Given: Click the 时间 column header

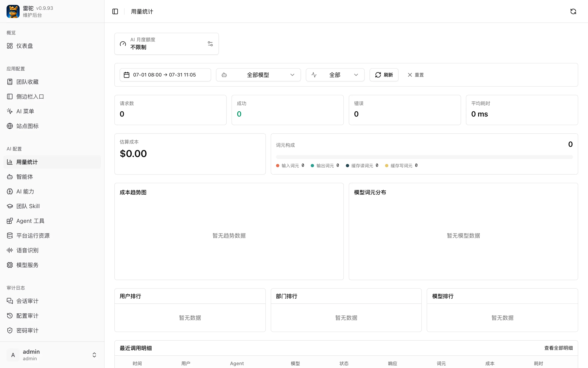Looking at the screenshot, I should (x=137, y=363).
